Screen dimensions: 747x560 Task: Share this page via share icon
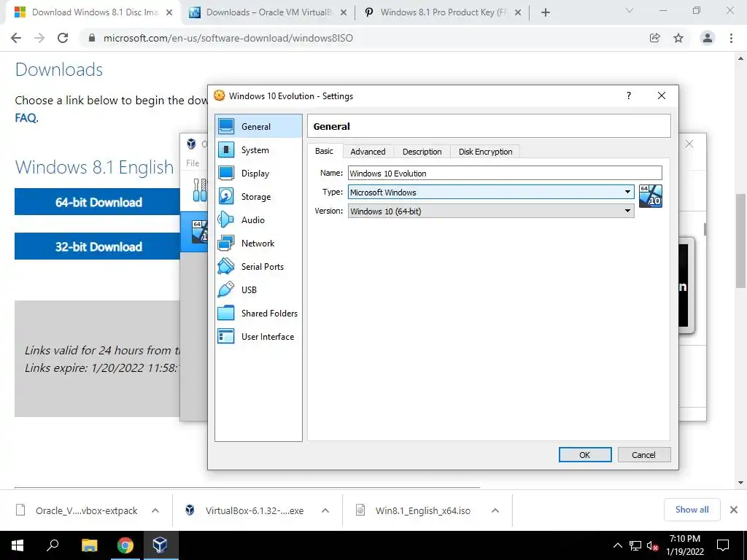pos(655,38)
